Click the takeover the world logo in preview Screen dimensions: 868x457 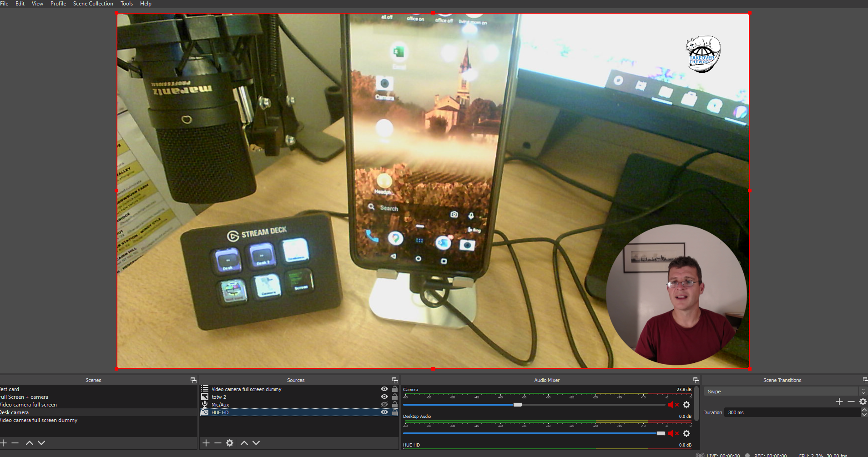click(703, 55)
